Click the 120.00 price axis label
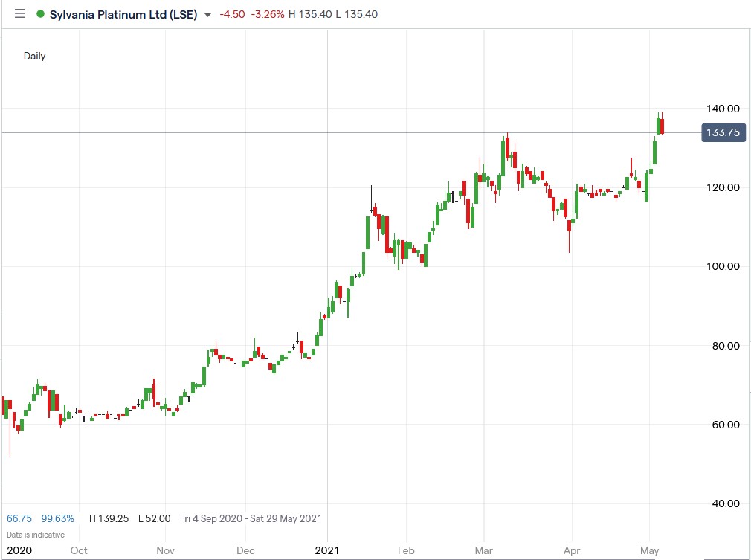 point(723,187)
